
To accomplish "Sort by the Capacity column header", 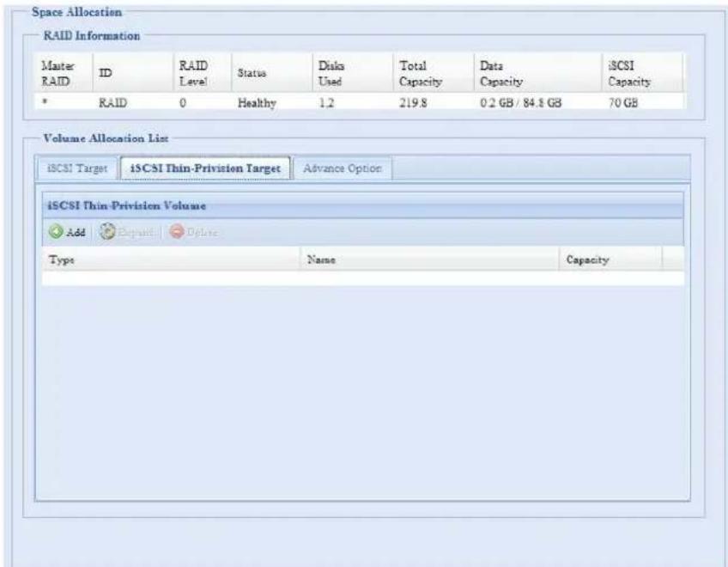I will pyautogui.click(x=610, y=259).
